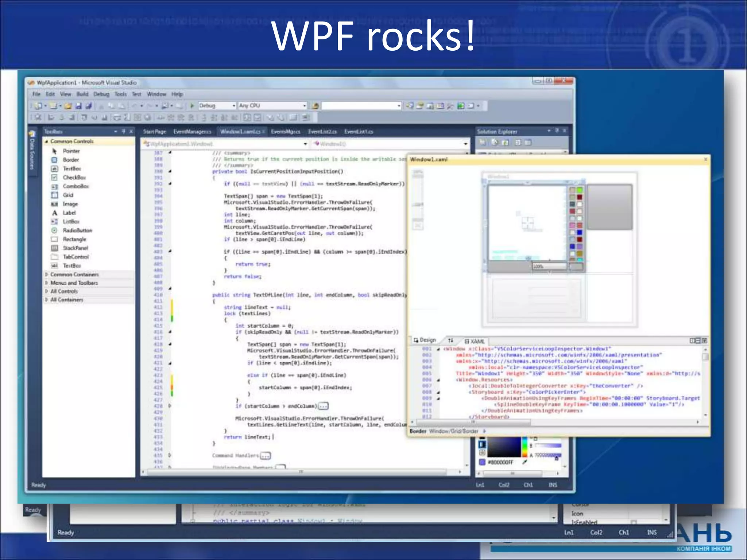Close the Toolbox panel

coord(131,131)
